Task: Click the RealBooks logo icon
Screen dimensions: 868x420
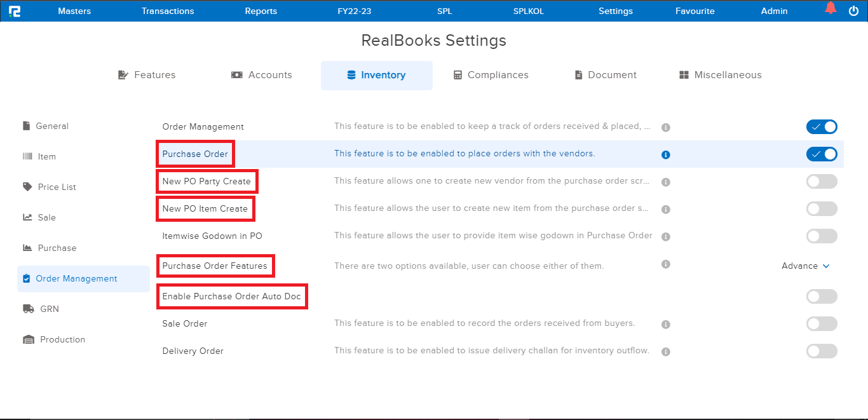Action: point(15,10)
